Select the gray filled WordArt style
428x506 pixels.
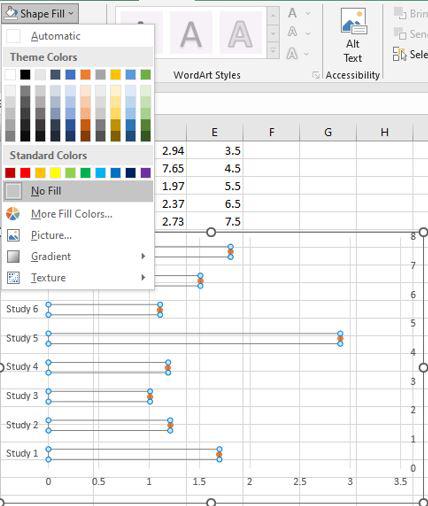point(191,33)
